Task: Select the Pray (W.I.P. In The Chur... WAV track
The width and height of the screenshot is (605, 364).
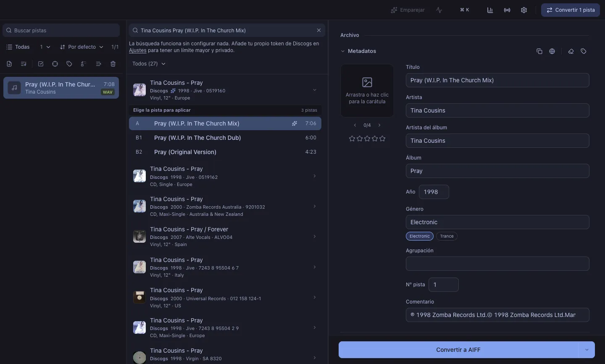Action: (61, 88)
